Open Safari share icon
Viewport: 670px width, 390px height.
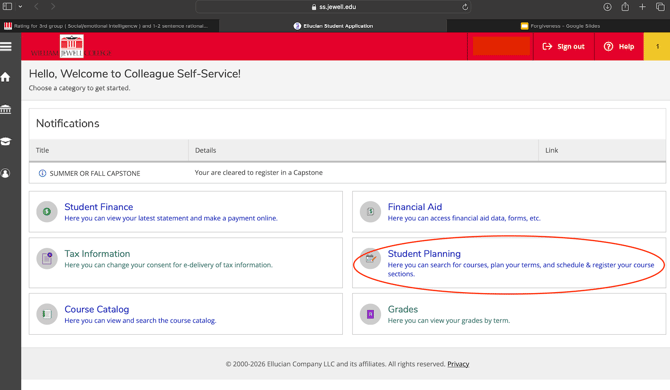pos(625,7)
